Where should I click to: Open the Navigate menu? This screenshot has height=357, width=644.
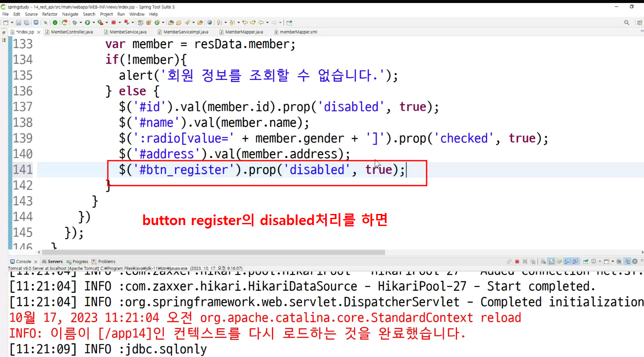[x=70, y=14]
